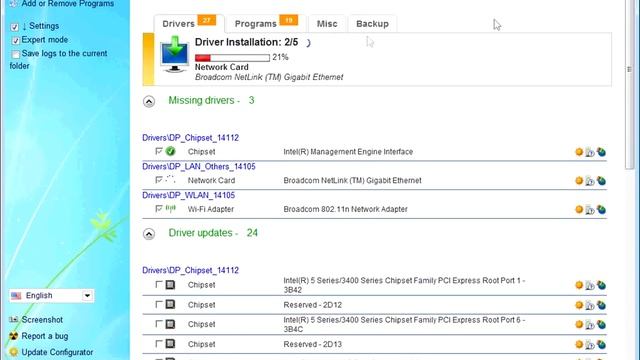Click globe icon in Reserved - 2D12 row
The width and height of the screenshot is (640, 360).
point(601,305)
